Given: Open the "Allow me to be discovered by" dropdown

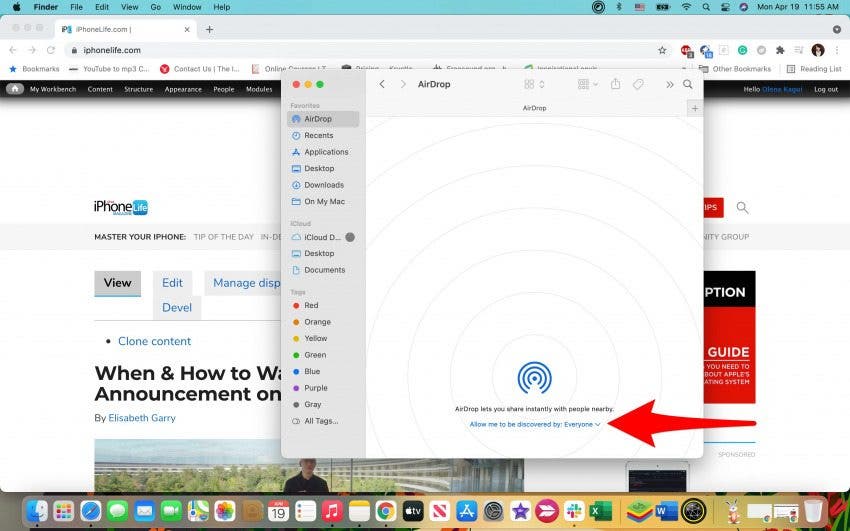Looking at the screenshot, I should tap(535, 425).
